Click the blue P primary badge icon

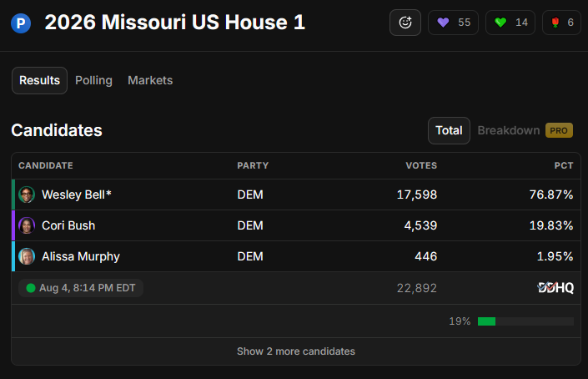coord(21,23)
